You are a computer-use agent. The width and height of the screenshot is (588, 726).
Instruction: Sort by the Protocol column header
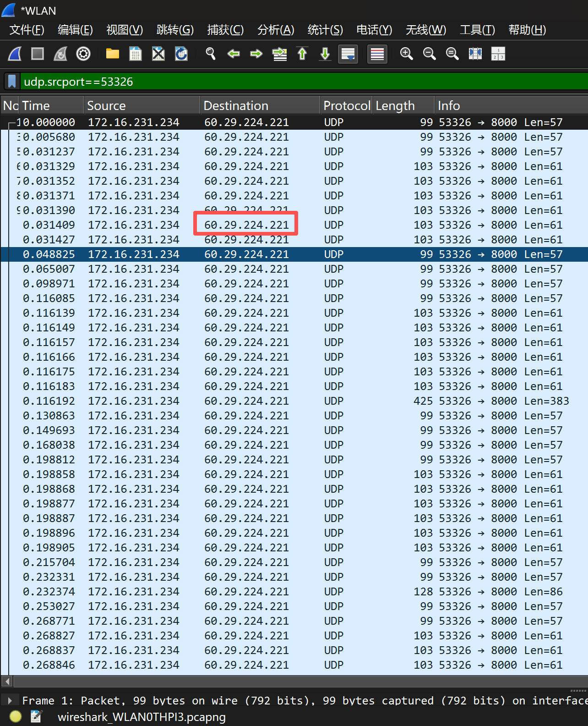pyautogui.click(x=346, y=106)
